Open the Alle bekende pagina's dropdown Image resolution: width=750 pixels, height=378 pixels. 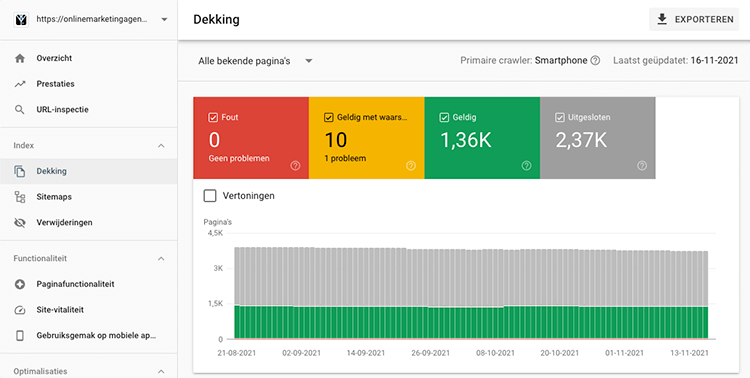(x=255, y=61)
